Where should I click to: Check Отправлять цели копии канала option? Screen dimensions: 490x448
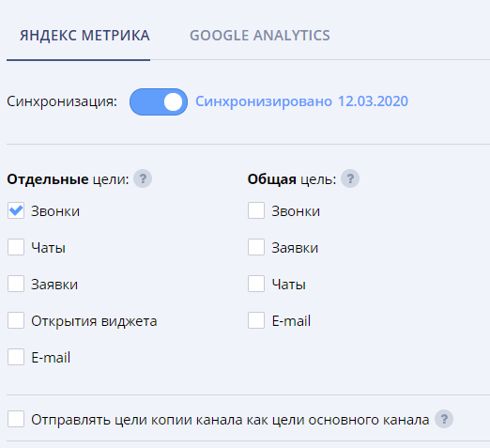pyautogui.click(x=16, y=419)
